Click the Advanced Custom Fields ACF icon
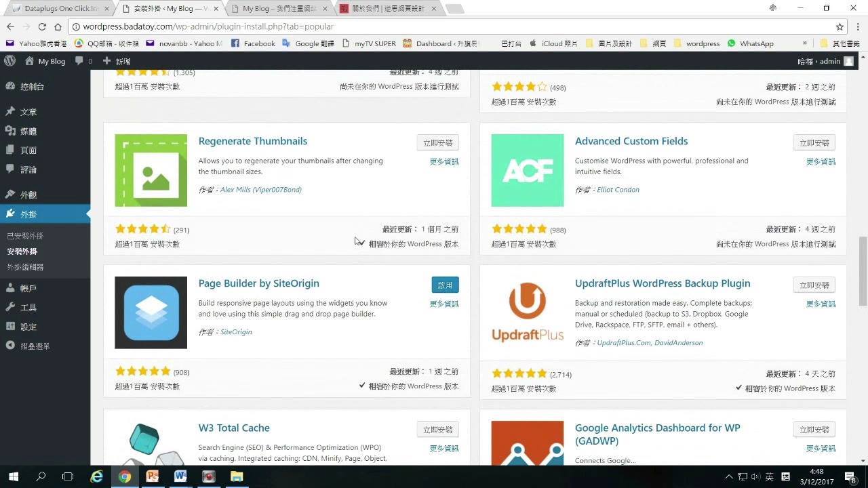 tap(528, 170)
